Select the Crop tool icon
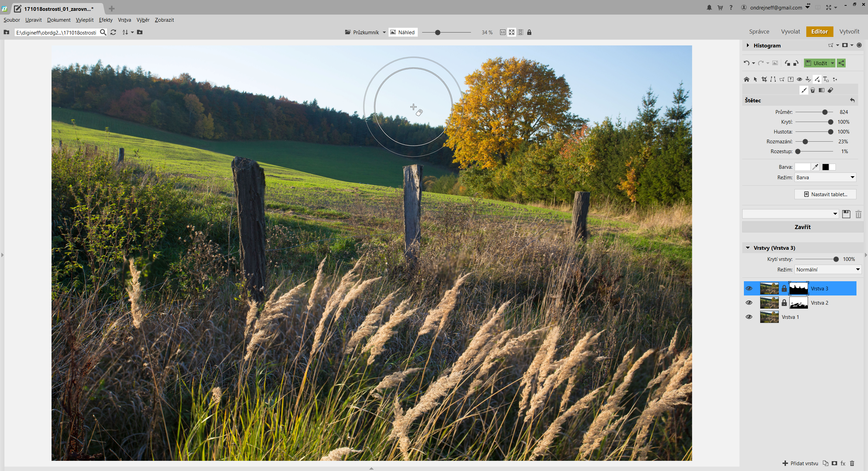 click(764, 79)
